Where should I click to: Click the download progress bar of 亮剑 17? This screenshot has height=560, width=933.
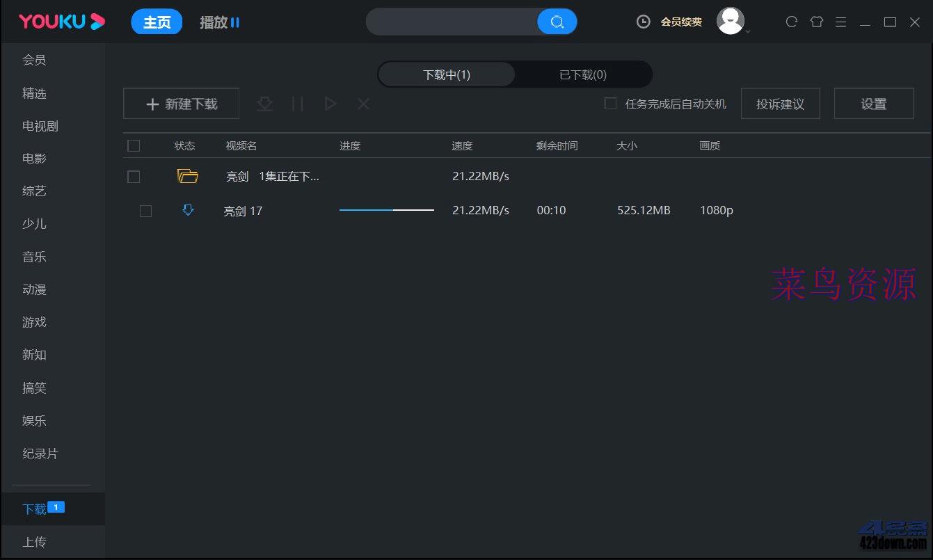tap(385, 209)
